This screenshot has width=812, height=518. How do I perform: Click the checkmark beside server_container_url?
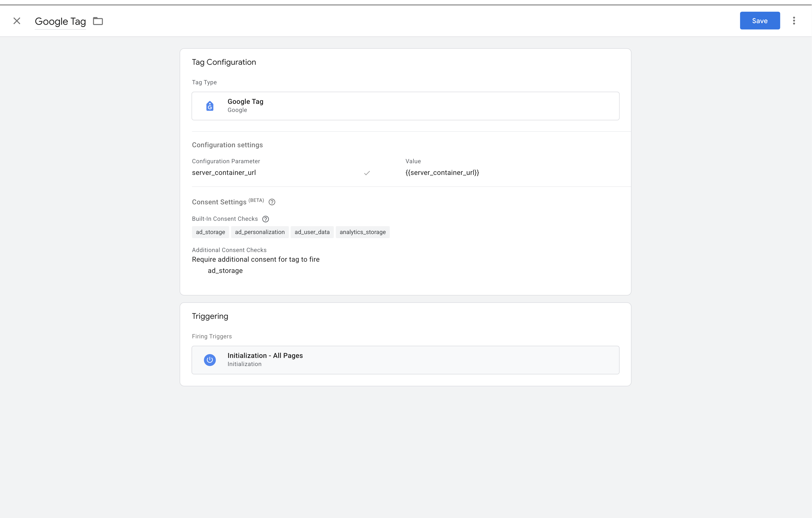point(367,173)
